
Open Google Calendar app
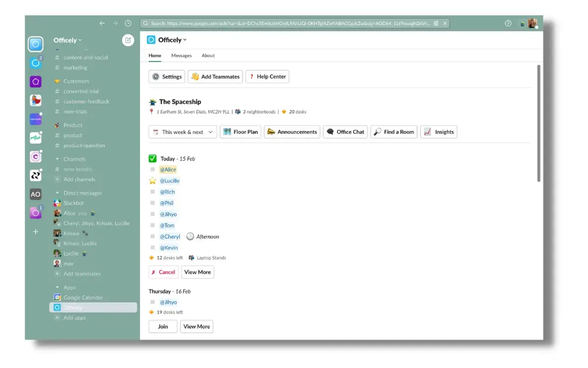83,297
